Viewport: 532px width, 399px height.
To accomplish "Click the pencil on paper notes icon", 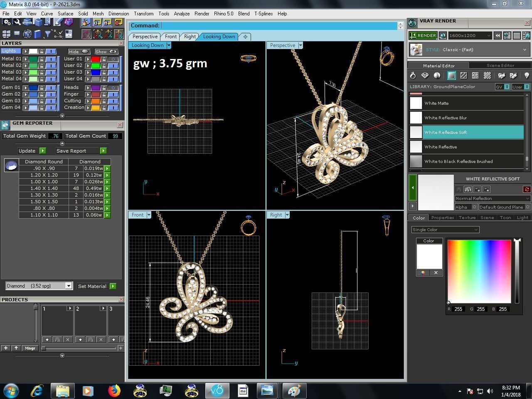I will 57,22.
